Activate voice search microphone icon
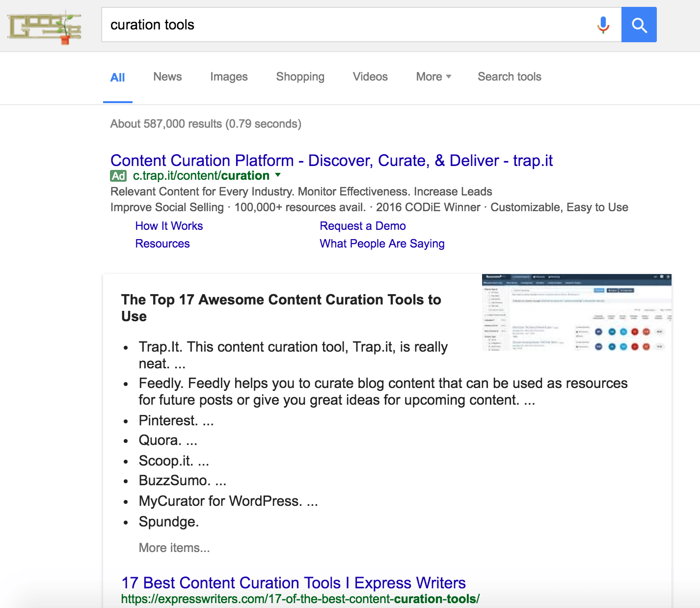Screen dimensions: 700x608 click(x=603, y=25)
